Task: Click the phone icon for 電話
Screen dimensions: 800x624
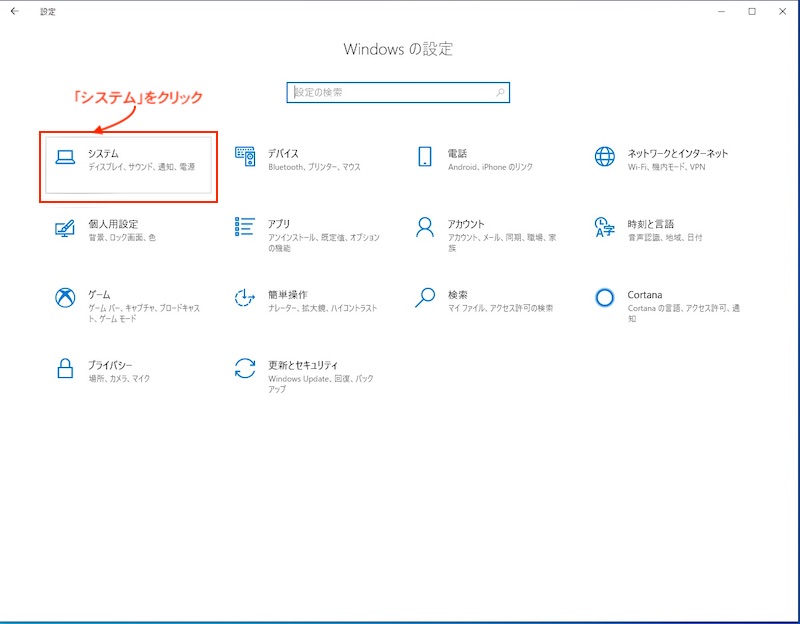Action: (424, 157)
